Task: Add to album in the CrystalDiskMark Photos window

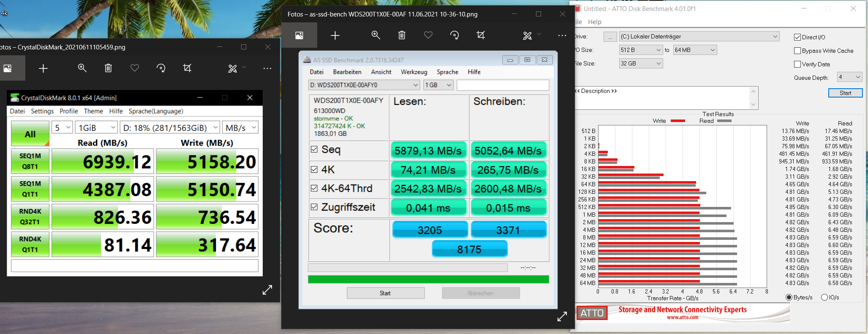Action: click(43, 68)
